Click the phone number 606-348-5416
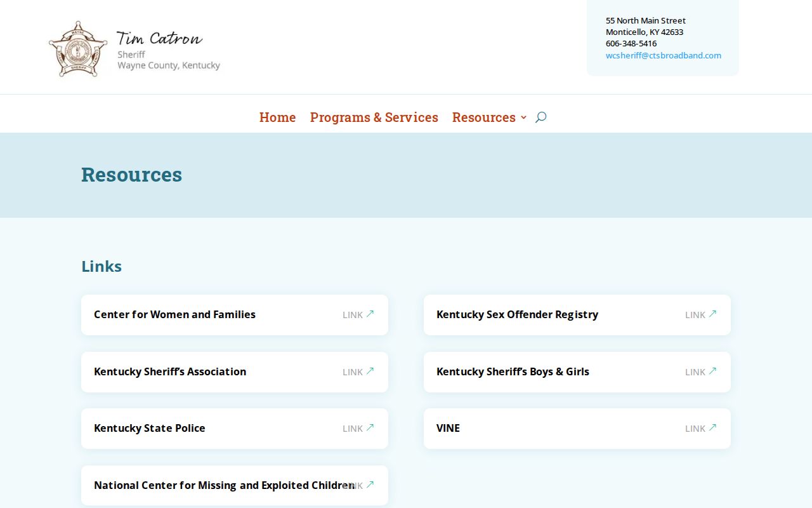Image resolution: width=812 pixels, height=508 pixels. click(631, 43)
